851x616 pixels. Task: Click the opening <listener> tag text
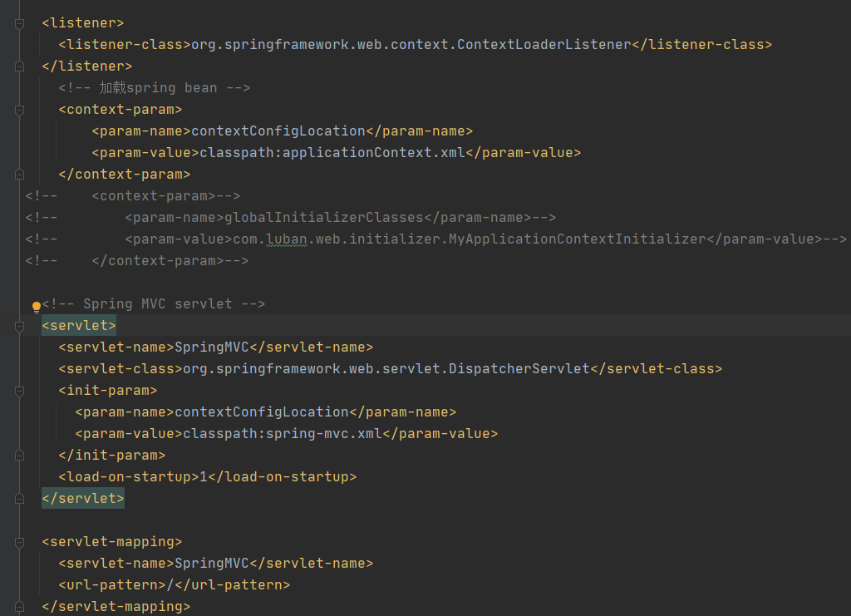83,22
